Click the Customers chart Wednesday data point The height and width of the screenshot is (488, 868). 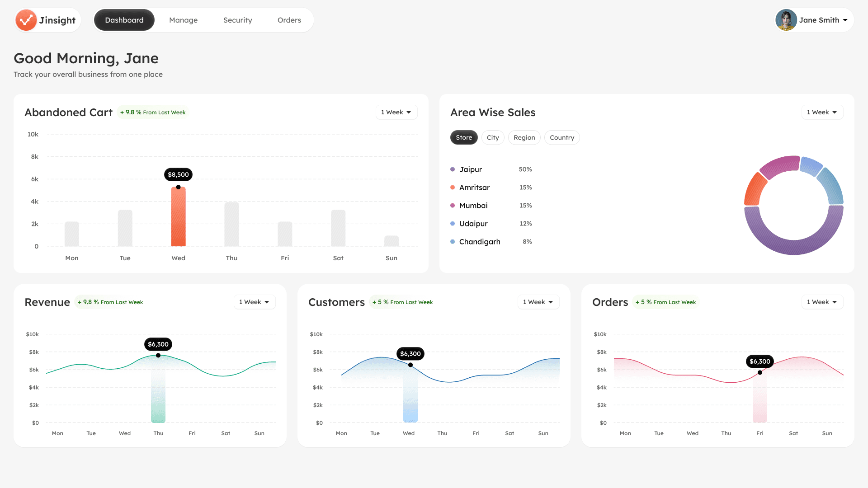410,365
